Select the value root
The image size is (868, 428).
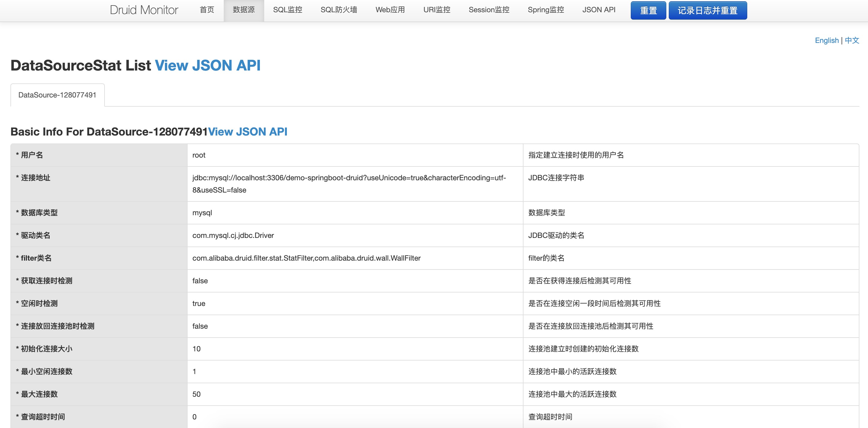click(199, 155)
